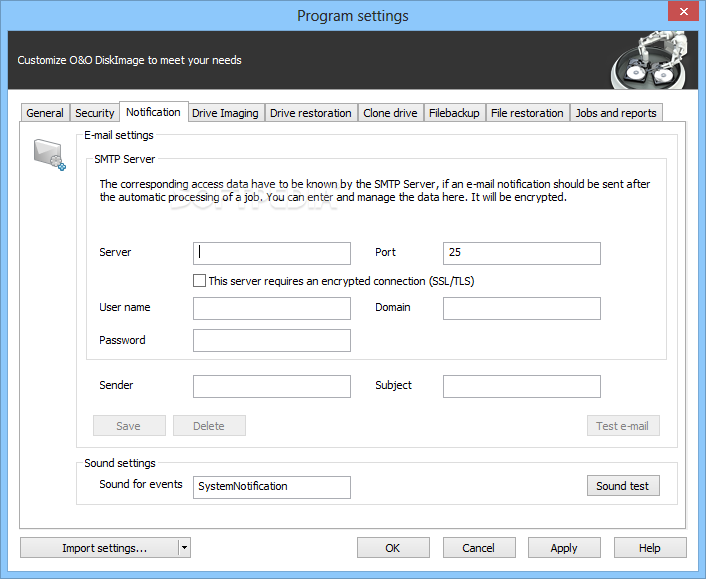
Task: Click the Password input field
Action: pos(272,340)
